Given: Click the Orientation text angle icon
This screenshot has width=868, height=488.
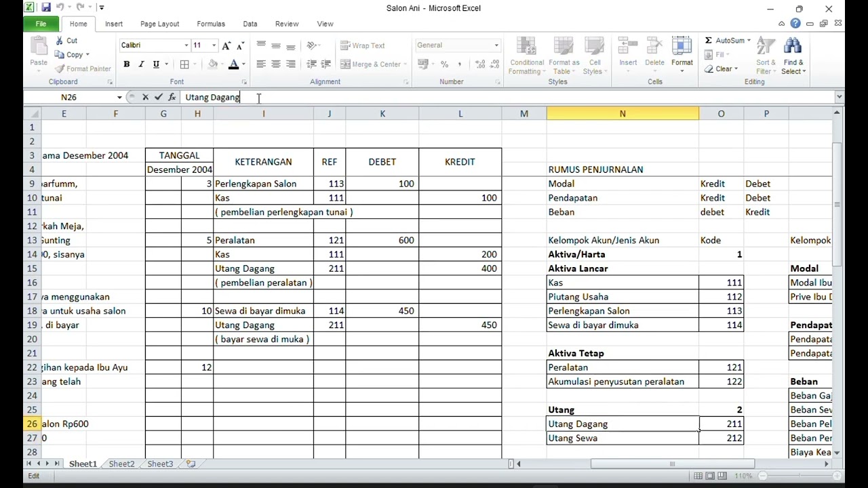Looking at the screenshot, I should (x=312, y=45).
